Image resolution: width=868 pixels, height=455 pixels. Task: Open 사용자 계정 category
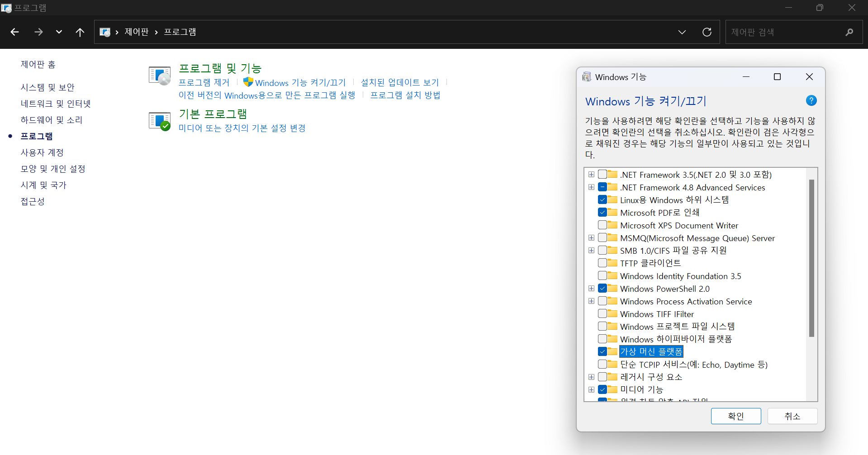(x=42, y=152)
